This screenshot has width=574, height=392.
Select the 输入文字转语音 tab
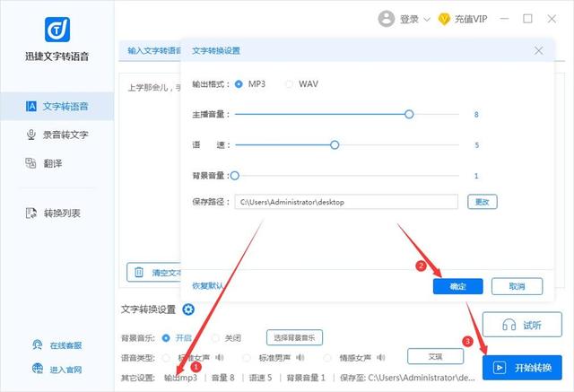tap(154, 51)
